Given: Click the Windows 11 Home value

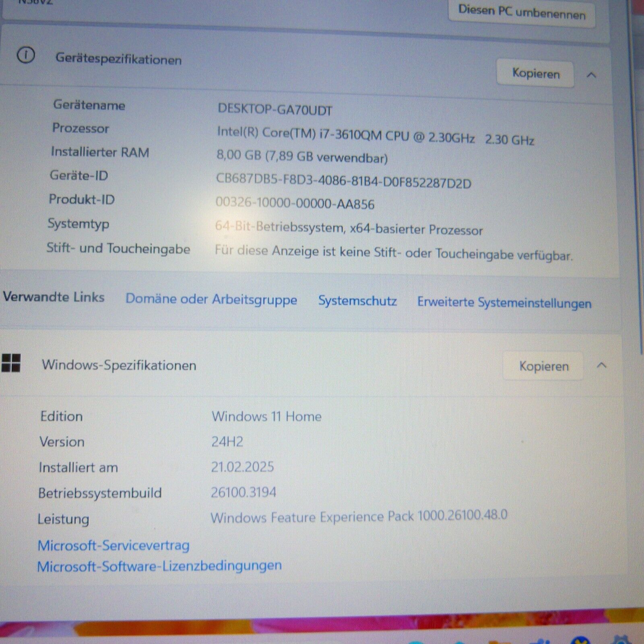Looking at the screenshot, I should pos(266,416).
